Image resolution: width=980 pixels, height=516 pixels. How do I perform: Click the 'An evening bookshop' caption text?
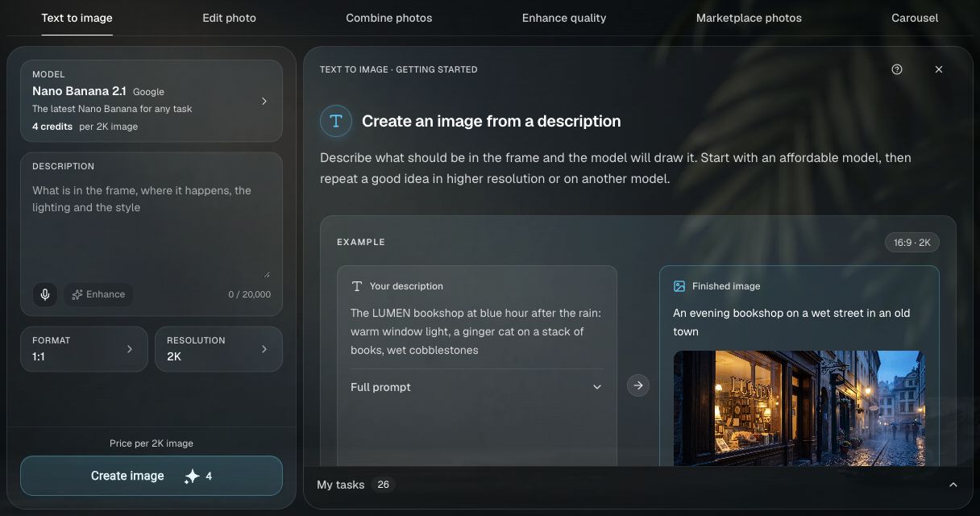[x=791, y=322]
